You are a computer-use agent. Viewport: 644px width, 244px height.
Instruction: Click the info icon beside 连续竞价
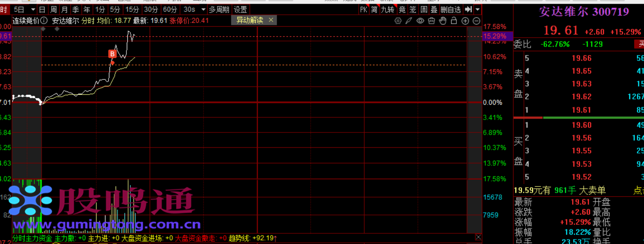[x=43, y=21]
